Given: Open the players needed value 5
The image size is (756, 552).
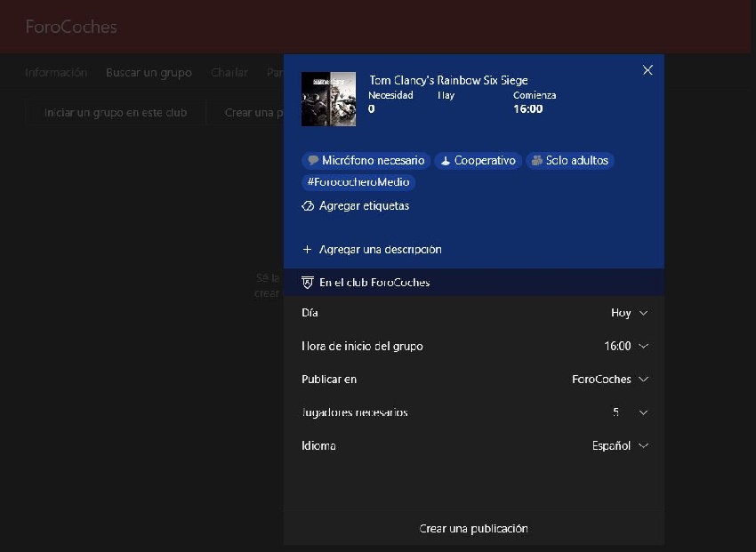Looking at the screenshot, I should 616,412.
